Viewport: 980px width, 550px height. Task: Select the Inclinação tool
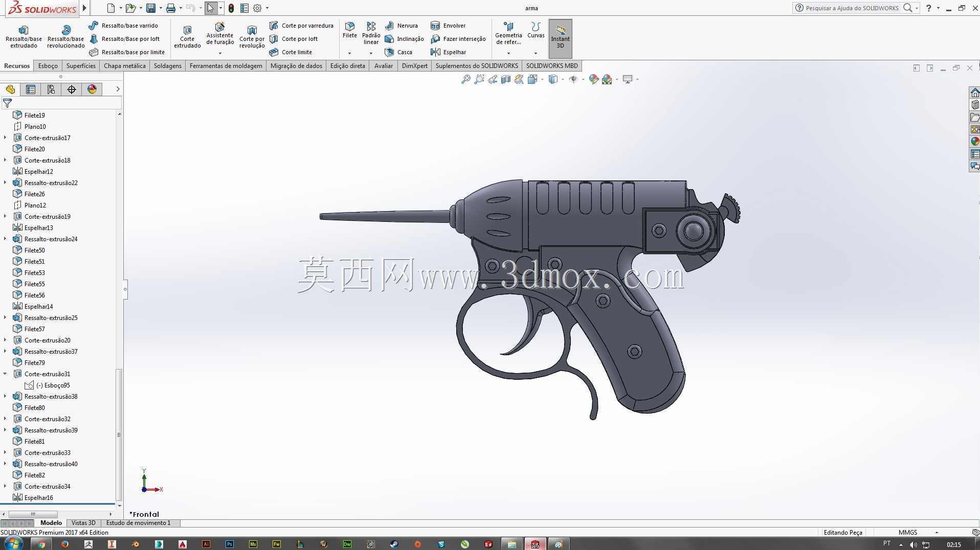click(404, 39)
